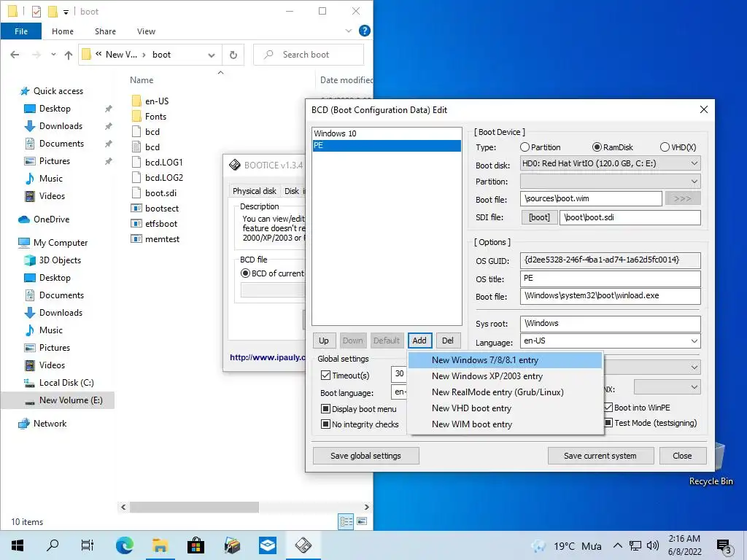747x560 pixels.
Task: Open Quick access in navigation pane
Action: click(x=58, y=91)
